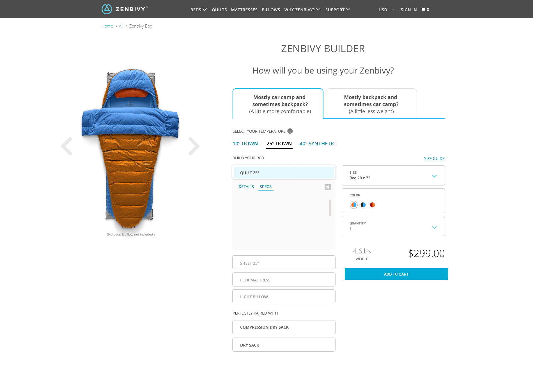Go to previous product image arrow
Screen dimensions: 533x392
[67, 146]
